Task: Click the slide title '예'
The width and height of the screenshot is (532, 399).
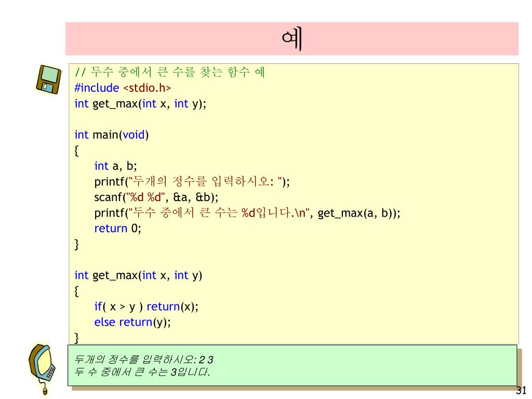Action: 292,39
